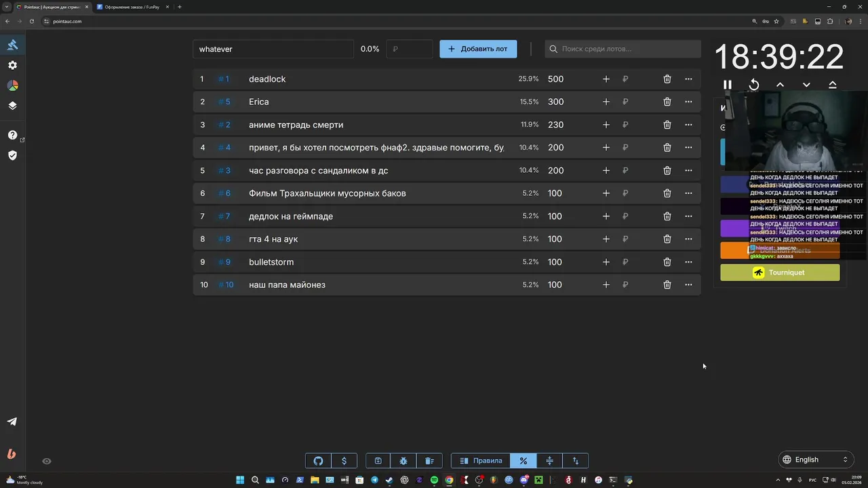This screenshot has height=488, width=868.
Task: Open the English language dropdown
Action: pos(815,460)
